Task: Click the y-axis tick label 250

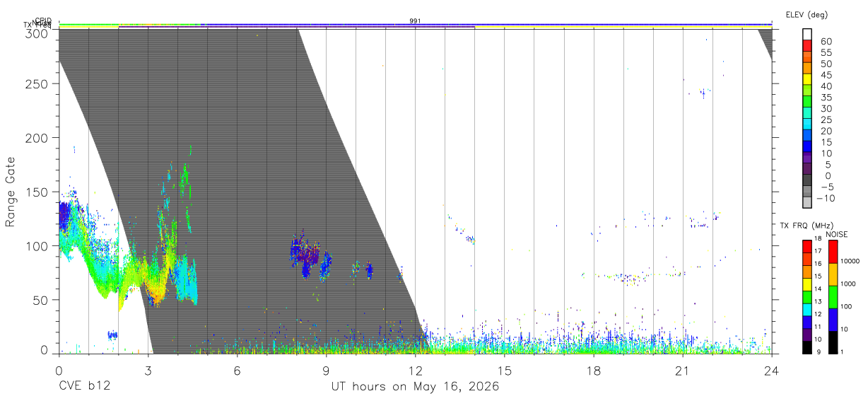Action: pos(37,83)
